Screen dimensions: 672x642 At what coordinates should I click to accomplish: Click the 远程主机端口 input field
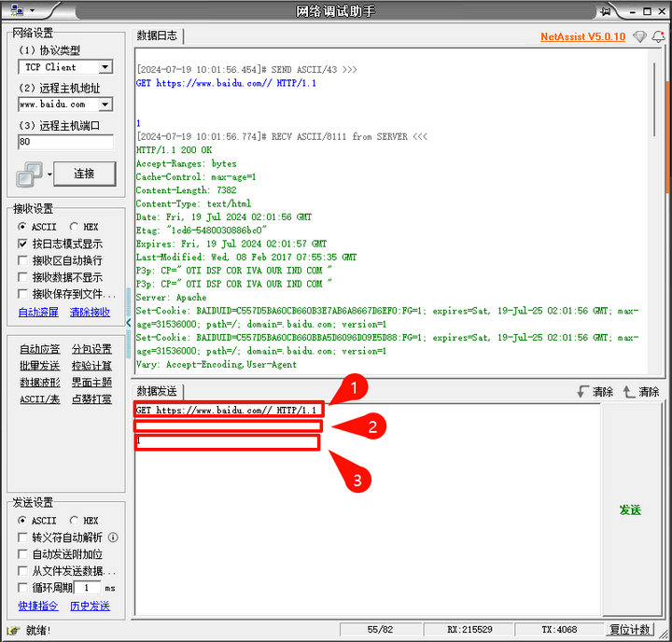click(65, 142)
